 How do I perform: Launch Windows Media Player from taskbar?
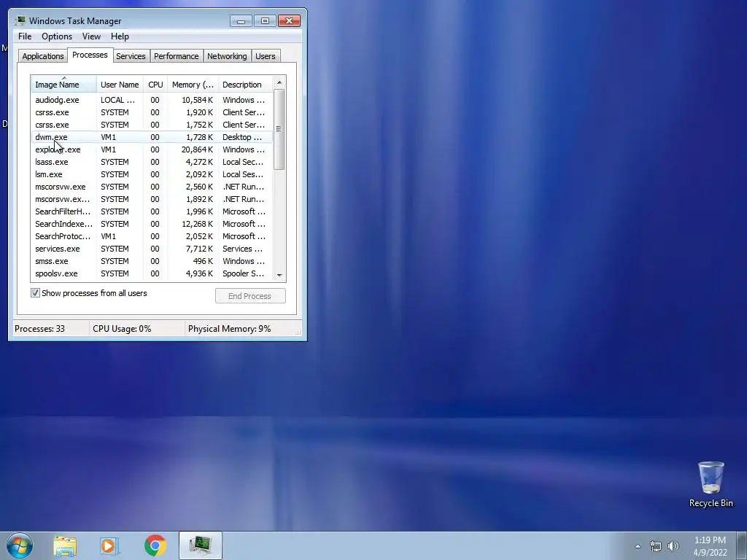[109, 545]
